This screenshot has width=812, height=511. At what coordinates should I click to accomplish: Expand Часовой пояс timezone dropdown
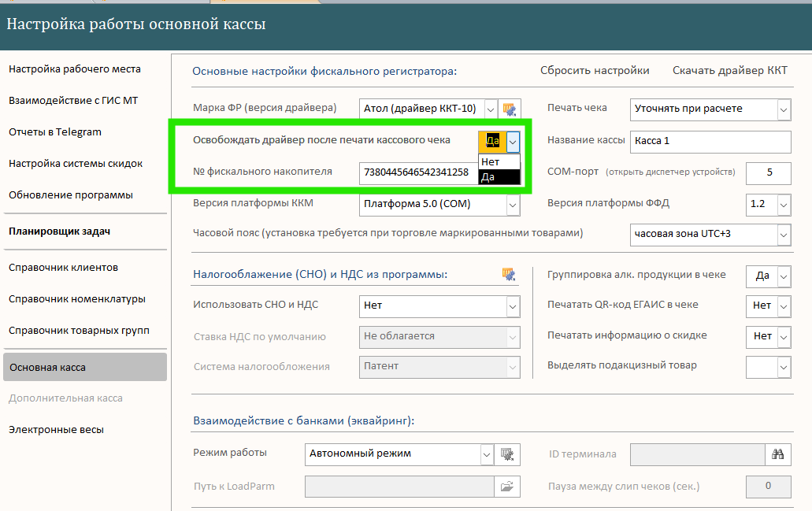tap(784, 235)
